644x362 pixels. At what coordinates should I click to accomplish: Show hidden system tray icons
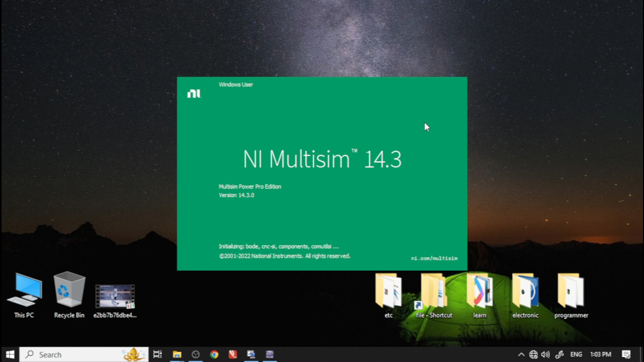click(521, 354)
